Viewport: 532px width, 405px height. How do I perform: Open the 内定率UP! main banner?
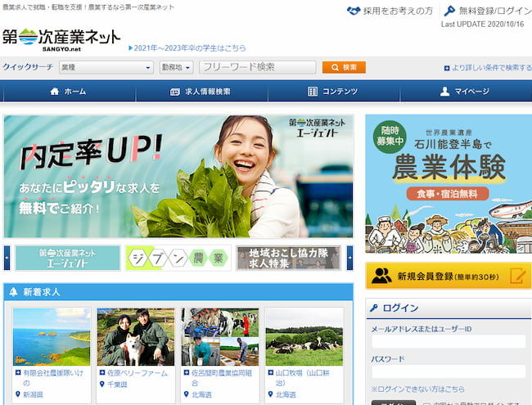(178, 176)
